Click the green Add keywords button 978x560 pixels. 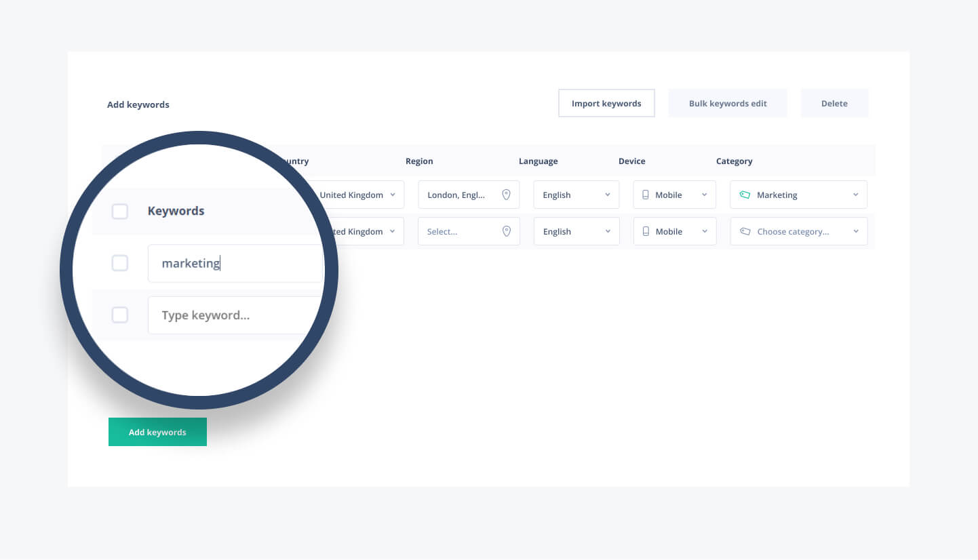click(157, 432)
